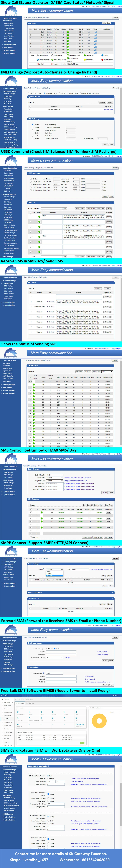
Task: Click the Refresh button on the SMS Inbox list
Action: coord(98,288)
